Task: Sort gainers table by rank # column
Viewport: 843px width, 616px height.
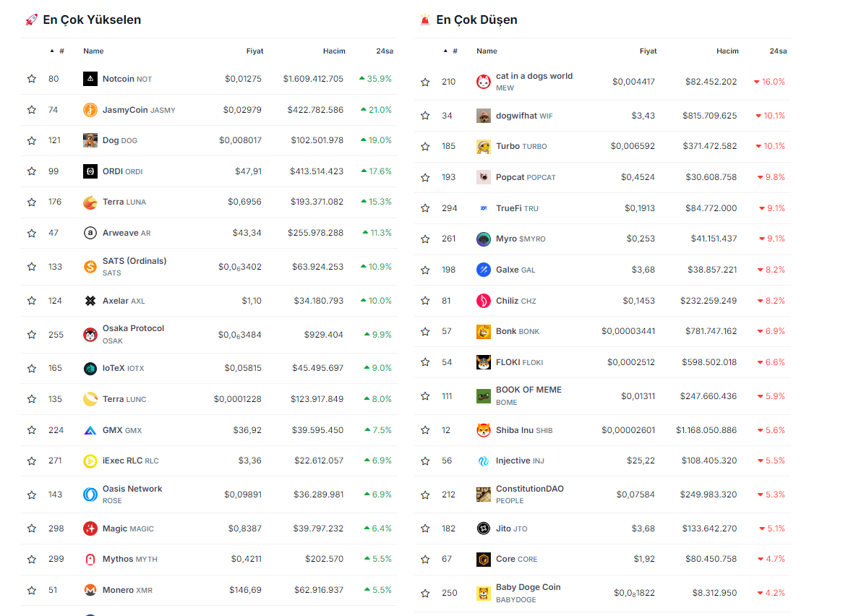Action: tap(61, 51)
